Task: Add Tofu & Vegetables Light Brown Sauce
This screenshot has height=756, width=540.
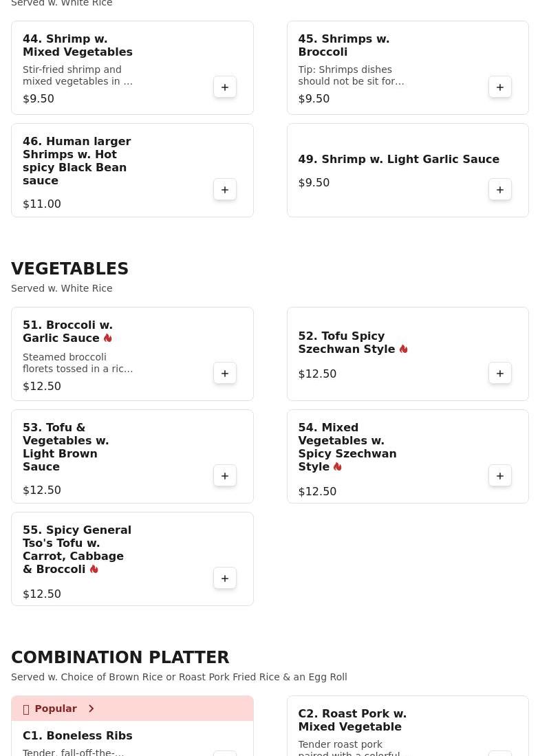Action: (225, 476)
